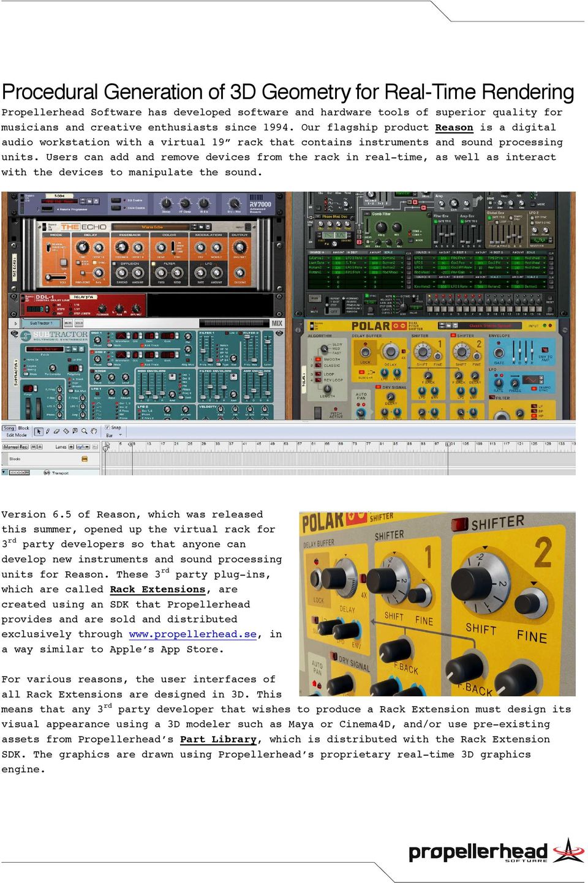Click the add Lanes plus button

click(71, 446)
